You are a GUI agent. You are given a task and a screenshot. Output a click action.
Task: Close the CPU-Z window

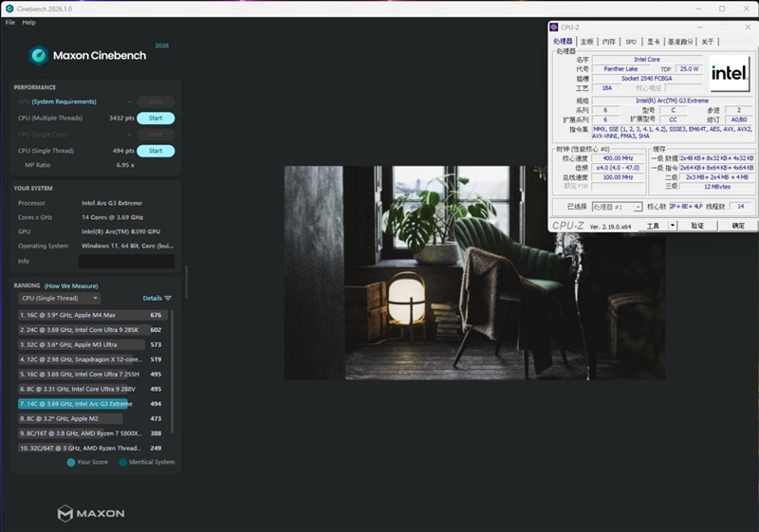[x=748, y=28]
